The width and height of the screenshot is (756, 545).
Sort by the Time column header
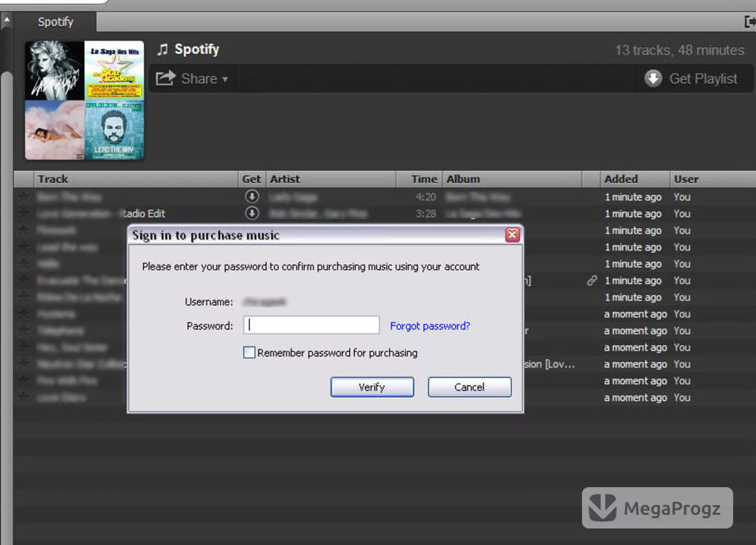[x=420, y=179]
